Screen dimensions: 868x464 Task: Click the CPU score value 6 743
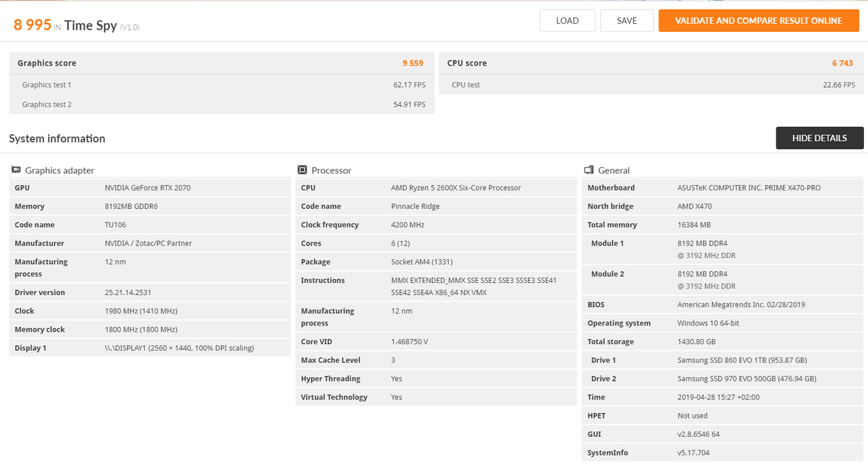coord(842,63)
